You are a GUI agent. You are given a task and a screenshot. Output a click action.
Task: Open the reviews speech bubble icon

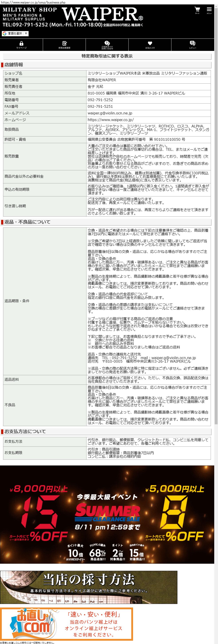pos(192,45)
